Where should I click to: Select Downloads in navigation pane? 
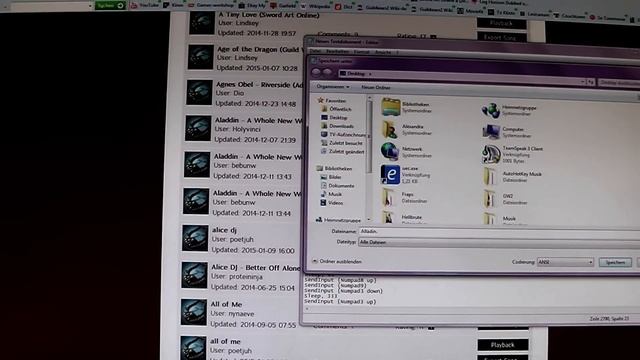coord(338,126)
